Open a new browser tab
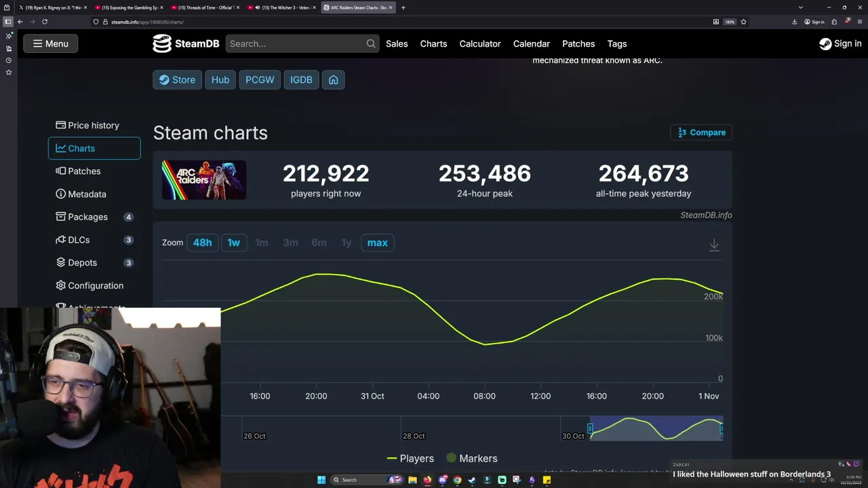 click(403, 7)
